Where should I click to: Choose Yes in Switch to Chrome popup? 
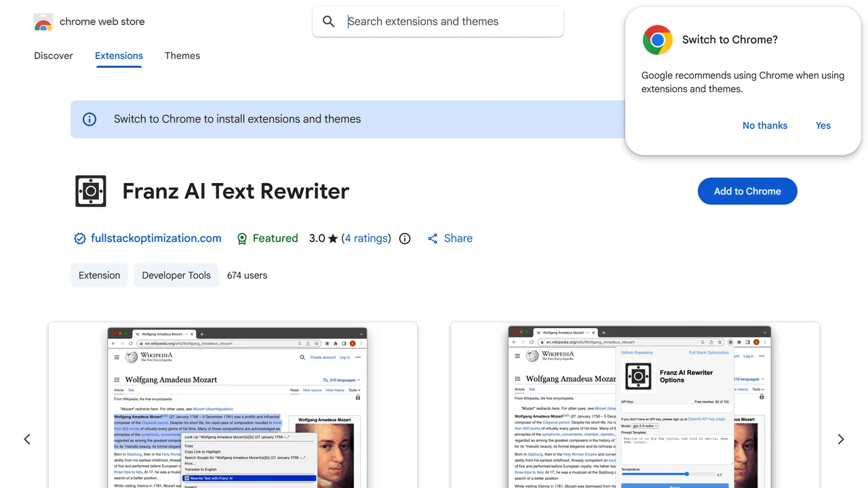click(x=823, y=125)
